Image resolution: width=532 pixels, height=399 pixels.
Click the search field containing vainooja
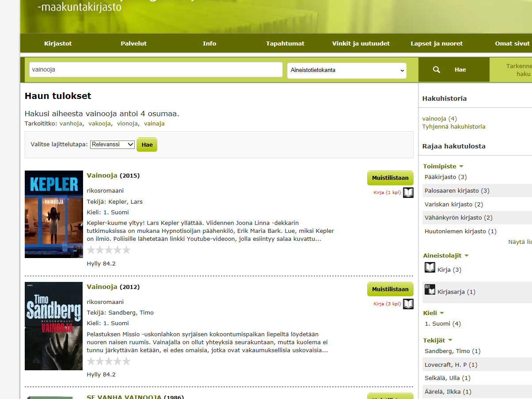pyautogui.click(x=156, y=69)
